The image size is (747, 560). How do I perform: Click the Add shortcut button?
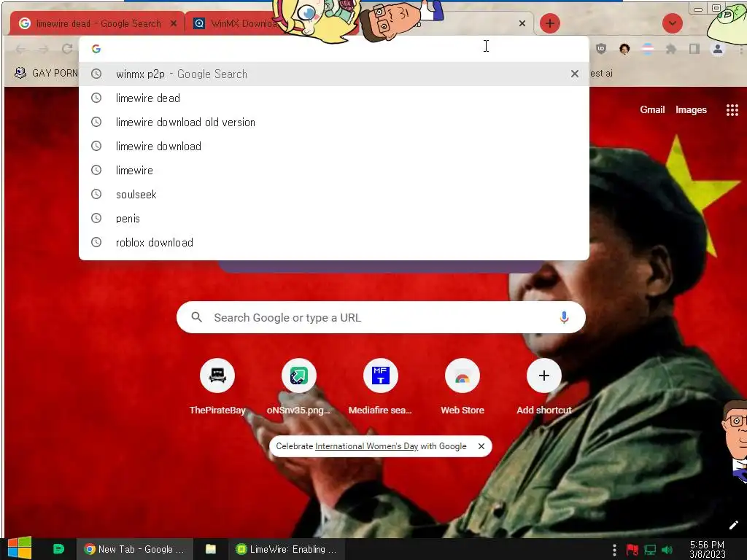(x=544, y=386)
